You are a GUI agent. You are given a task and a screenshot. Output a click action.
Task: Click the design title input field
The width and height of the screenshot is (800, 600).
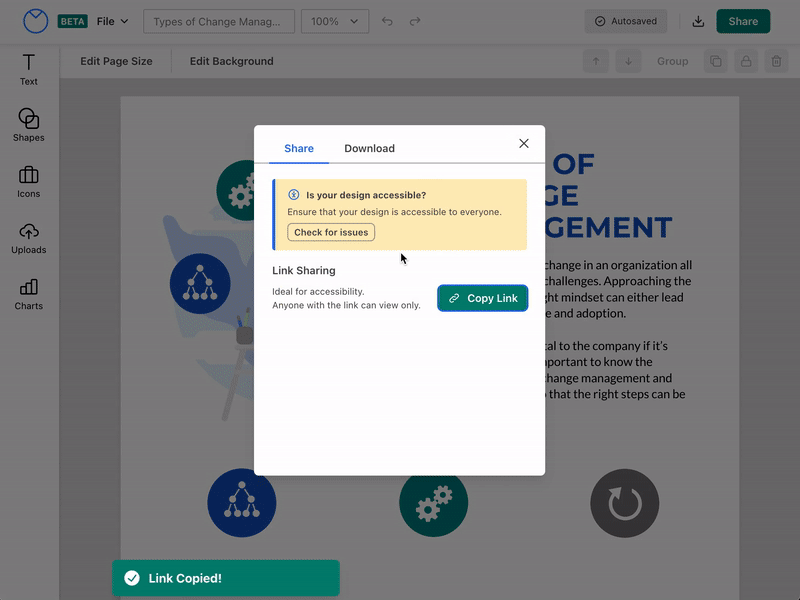(218, 20)
